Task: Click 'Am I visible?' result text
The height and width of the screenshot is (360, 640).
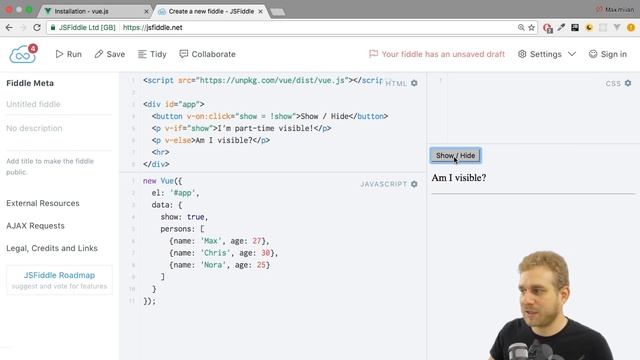Action: [x=459, y=178]
